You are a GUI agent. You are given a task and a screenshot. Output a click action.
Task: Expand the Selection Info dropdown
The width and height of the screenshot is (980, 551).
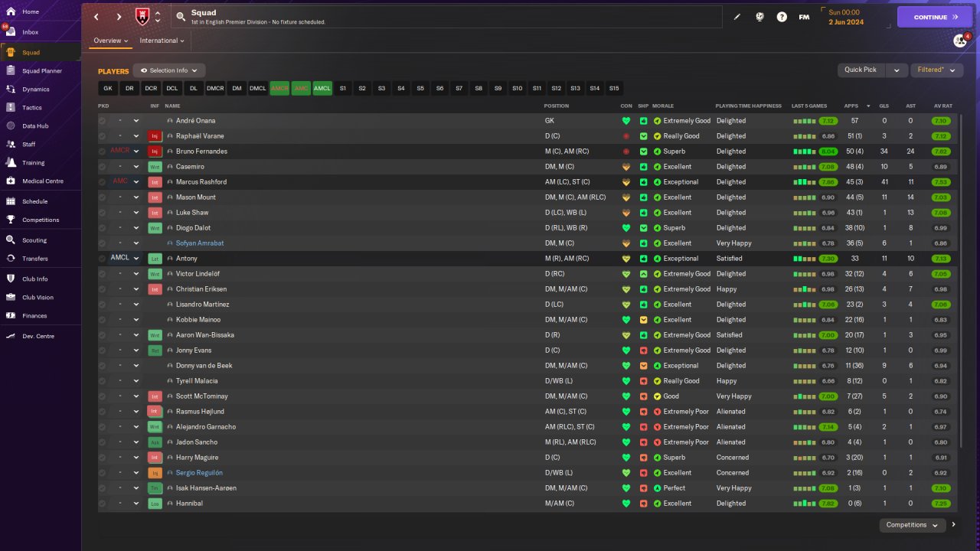click(x=168, y=70)
